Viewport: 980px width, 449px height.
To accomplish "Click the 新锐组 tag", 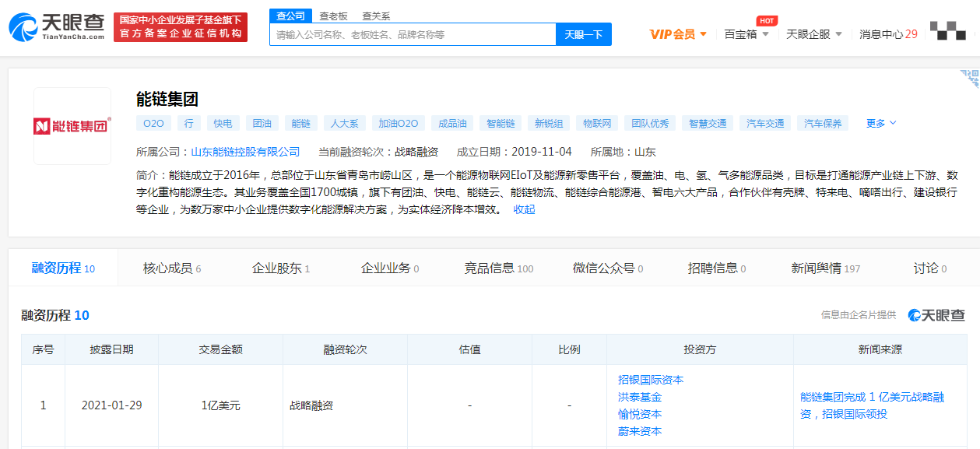I will (x=549, y=123).
